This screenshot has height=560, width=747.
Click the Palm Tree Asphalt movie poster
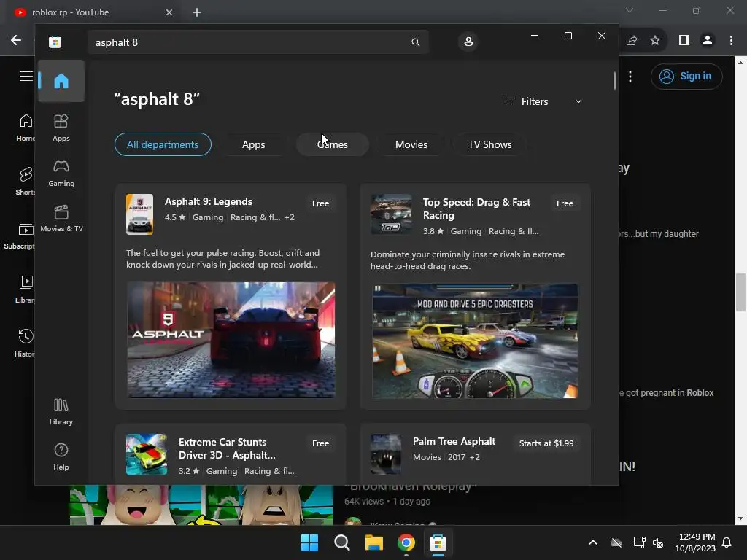386,454
